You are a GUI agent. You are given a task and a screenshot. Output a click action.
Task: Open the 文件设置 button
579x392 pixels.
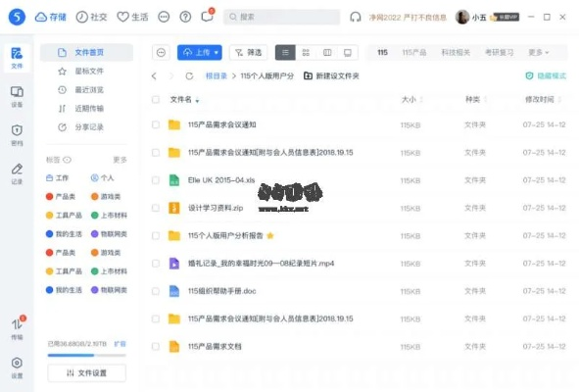pos(86,373)
